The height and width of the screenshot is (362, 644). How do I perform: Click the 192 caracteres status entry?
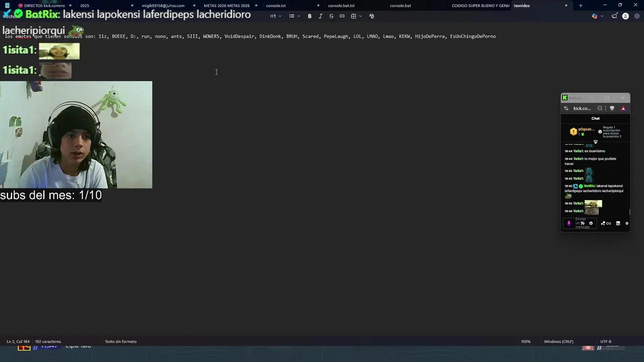pyautogui.click(x=48, y=341)
